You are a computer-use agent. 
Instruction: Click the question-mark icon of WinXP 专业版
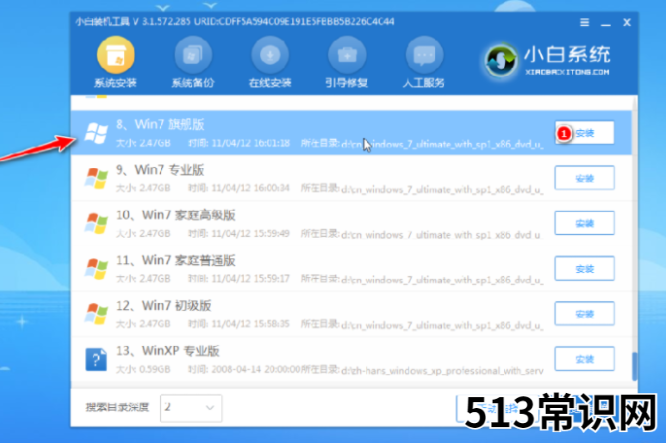(96, 359)
